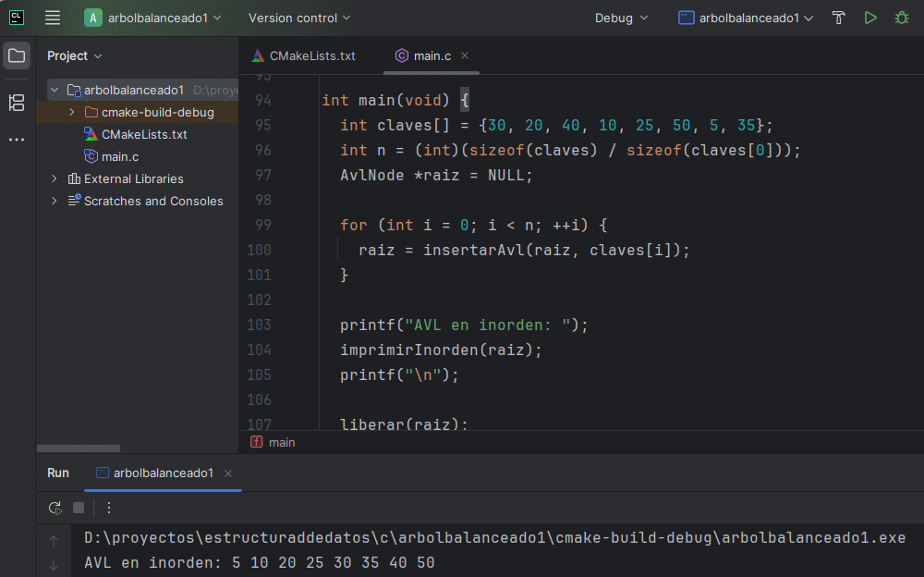This screenshot has width=924, height=577.
Task: Start debugging with the bug icon
Action: click(x=901, y=18)
